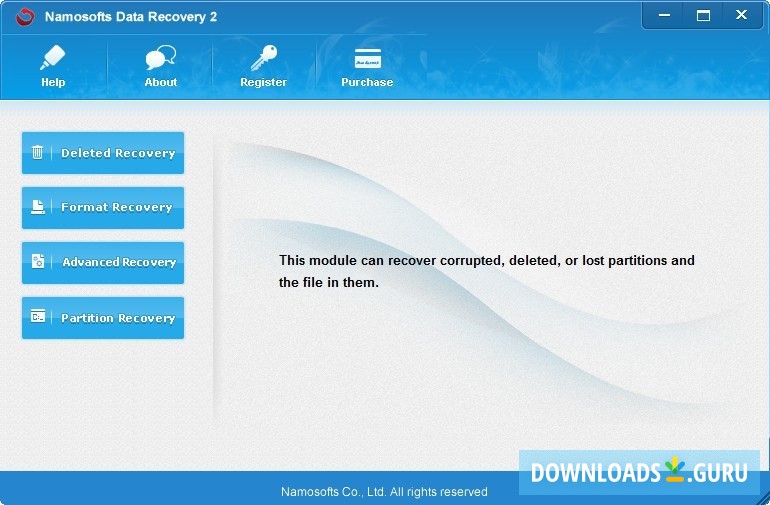The image size is (770, 505).
Task: Click C: drive icon on Partition Recovery
Action: (38, 316)
